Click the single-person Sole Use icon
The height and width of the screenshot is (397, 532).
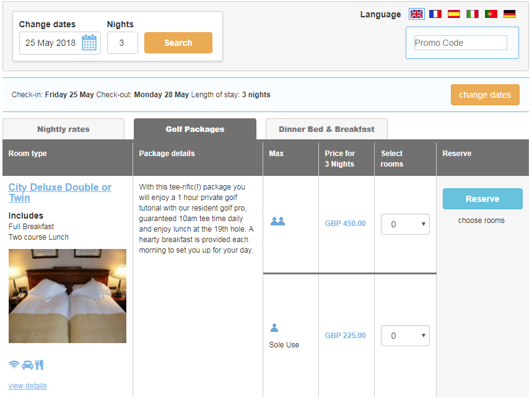pyautogui.click(x=274, y=328)
